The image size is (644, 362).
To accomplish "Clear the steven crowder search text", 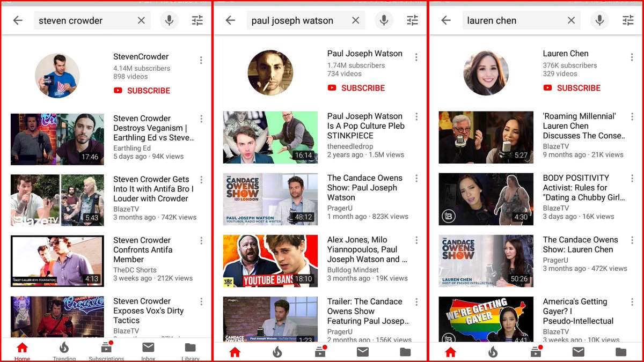I will click(x=141, y=20).
